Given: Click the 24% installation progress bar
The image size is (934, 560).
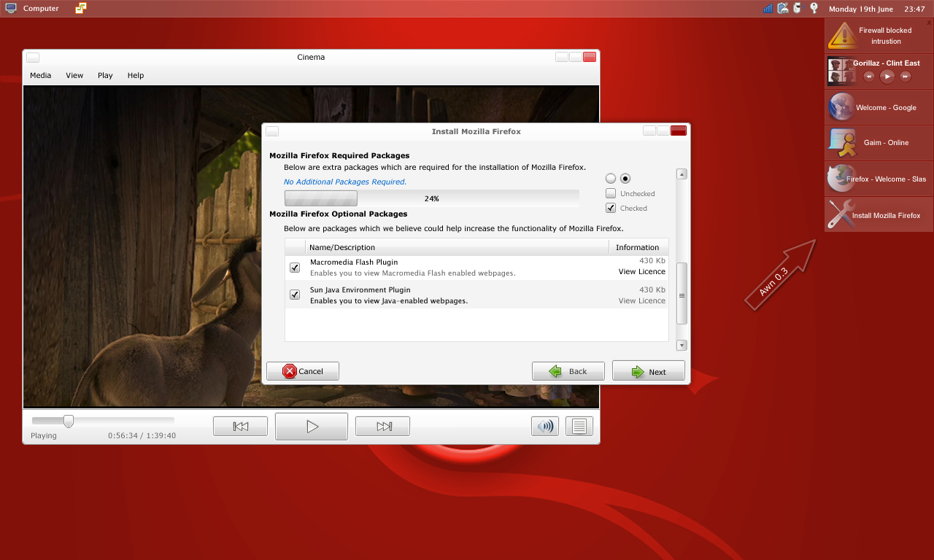Looking at the screenshot, I should click(x=431, y=198).
